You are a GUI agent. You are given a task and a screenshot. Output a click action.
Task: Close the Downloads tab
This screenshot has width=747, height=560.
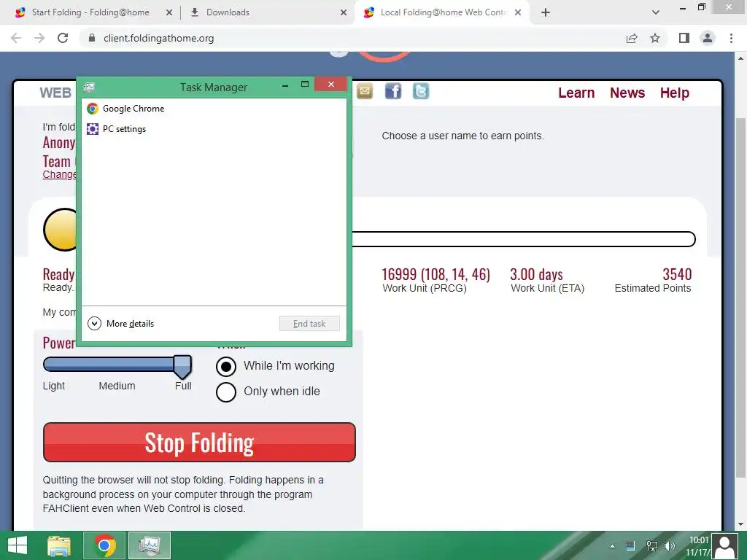click(x=344, y=12)
